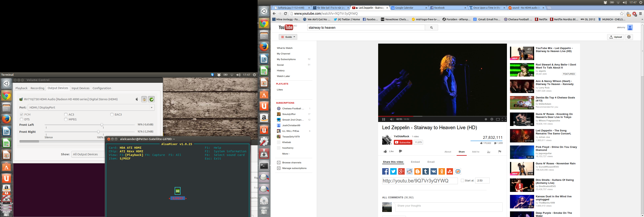Screen dimensions: 644x217
Task: Set HDMI device as fallback with green check
Action: coord(152,99)
